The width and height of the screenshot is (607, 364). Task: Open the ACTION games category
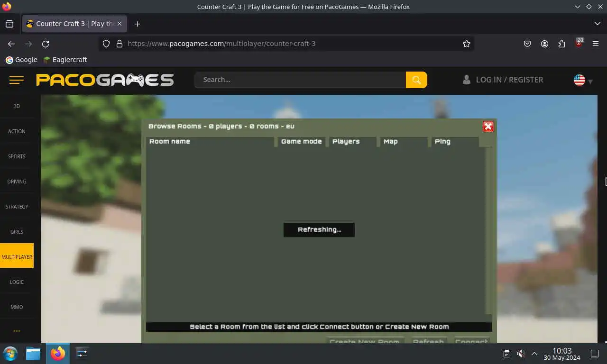click(17, 131)
